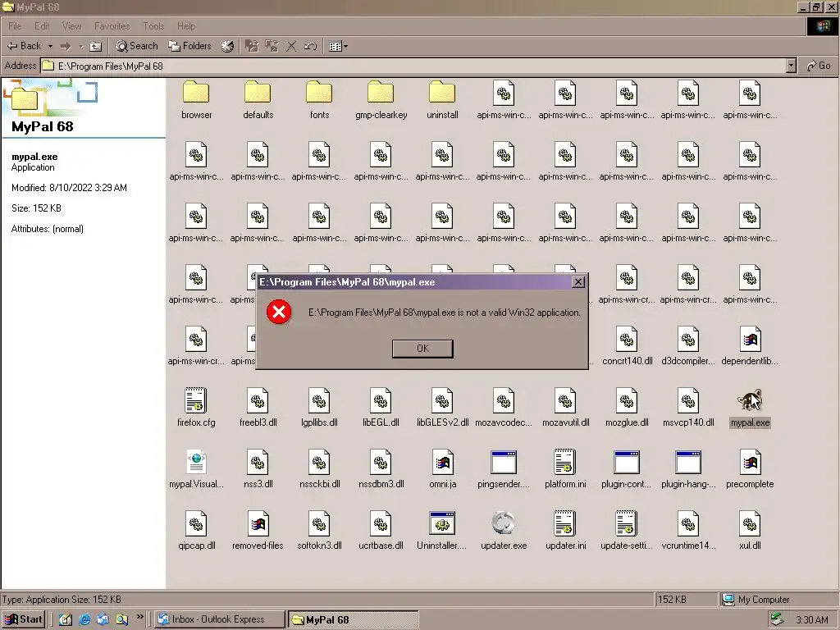Click the Forward arrow button
Image resolution: width=840 pixels, height=630 pixels.
click(x=66, y=46)
